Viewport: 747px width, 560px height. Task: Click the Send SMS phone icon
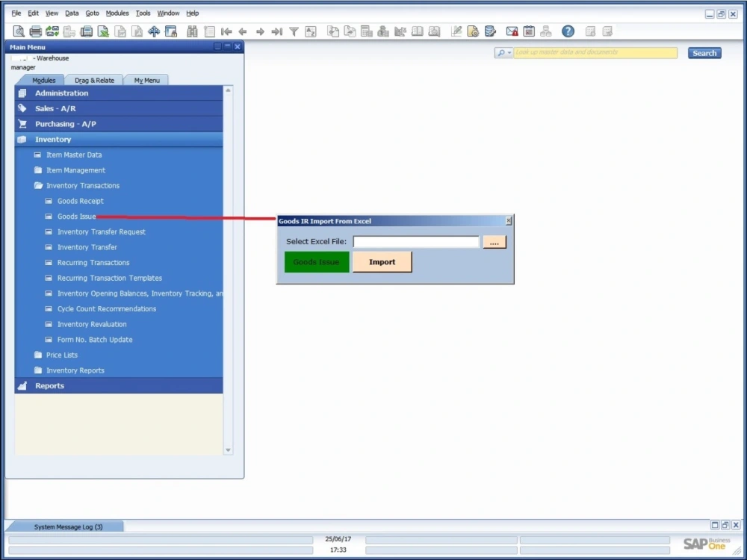click(x=69, y=31)
